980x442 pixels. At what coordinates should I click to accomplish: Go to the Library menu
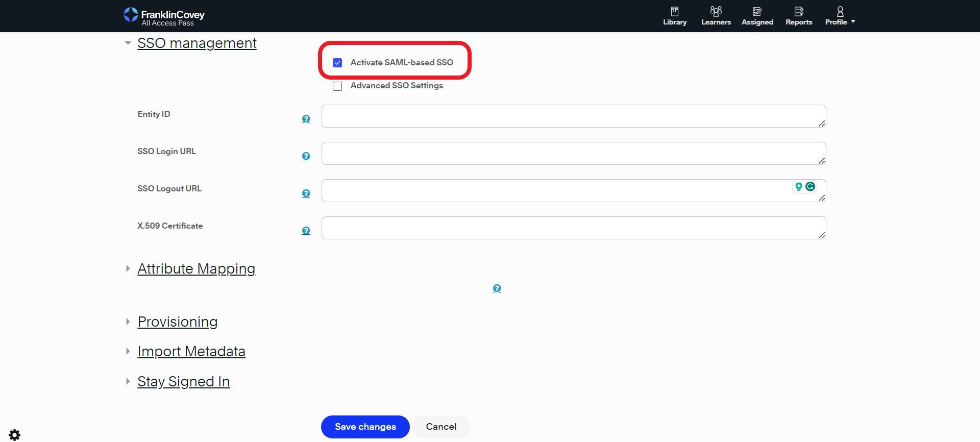pos(674,16)
